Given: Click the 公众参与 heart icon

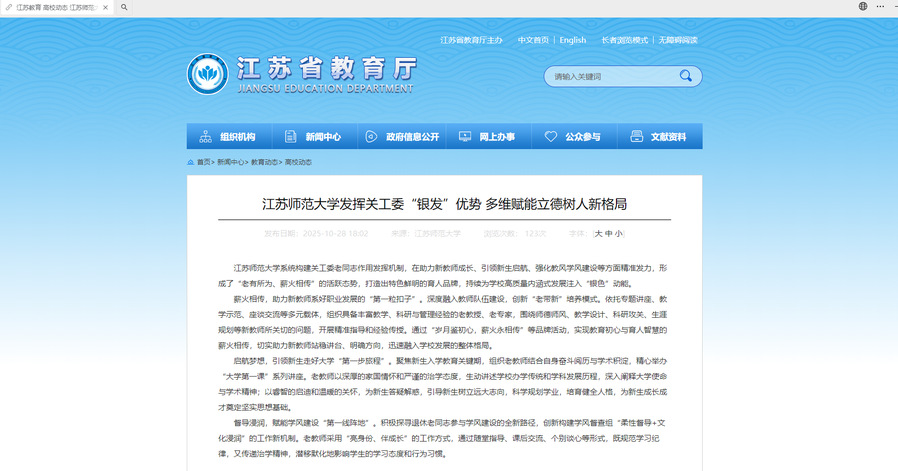Looking at the screenshot, I should coord(551,137).
